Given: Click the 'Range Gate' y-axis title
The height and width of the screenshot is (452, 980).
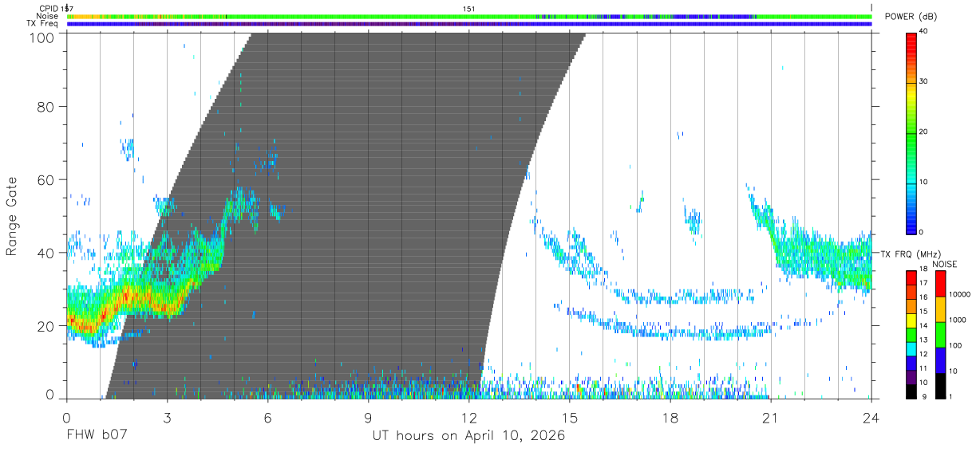Looking at the screenshot, I should [12, 215].
